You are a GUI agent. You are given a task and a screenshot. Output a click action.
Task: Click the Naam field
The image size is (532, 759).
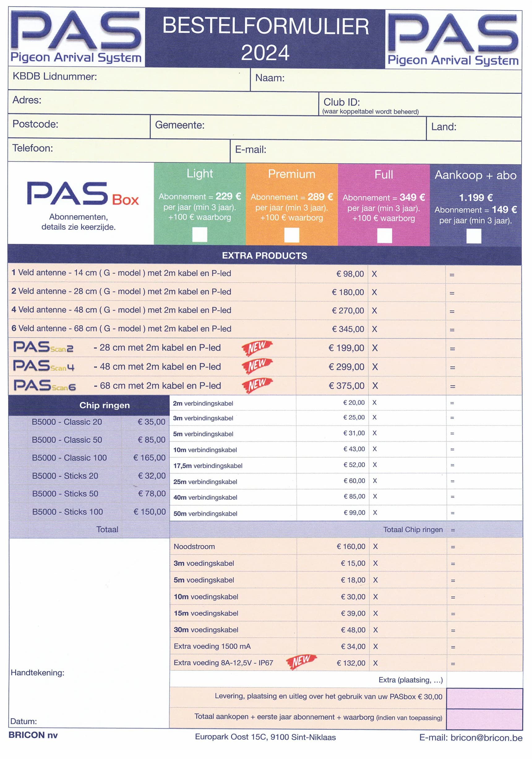[386, 80]
